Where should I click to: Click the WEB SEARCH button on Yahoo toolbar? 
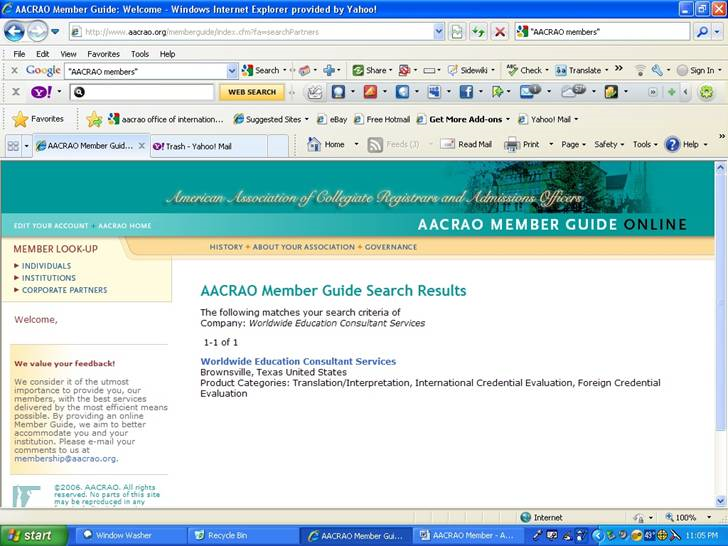click(252, 92)
